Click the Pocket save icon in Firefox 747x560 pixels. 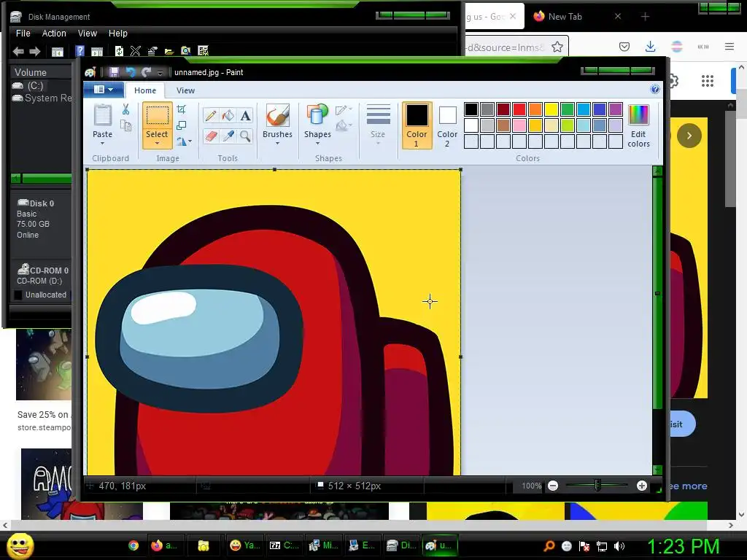(624, 47)
